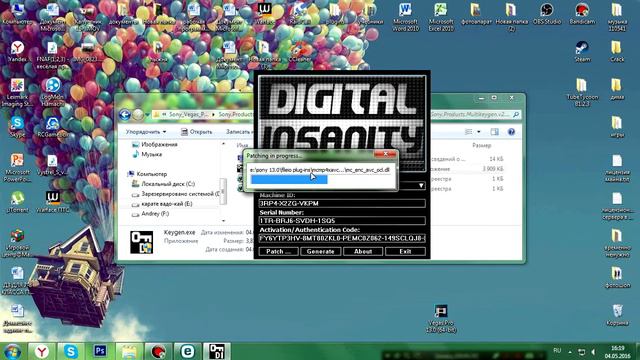Open игры folder on desktop
Viewport: 640px width, 360px height.
click(x=617, y=126)
